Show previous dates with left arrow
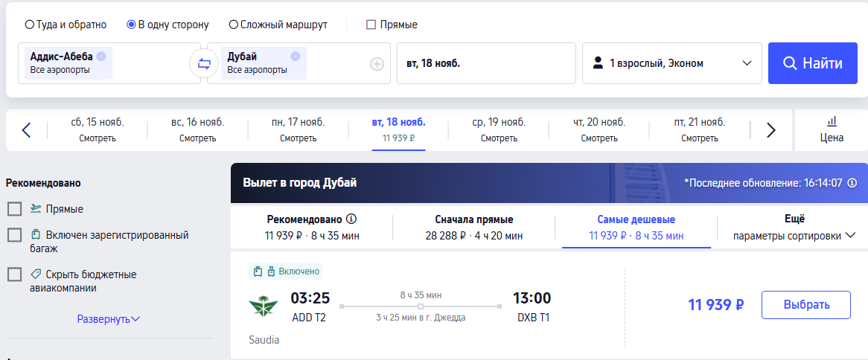The image size is (868, 360). pyautogui.click(x=26, y=130)
